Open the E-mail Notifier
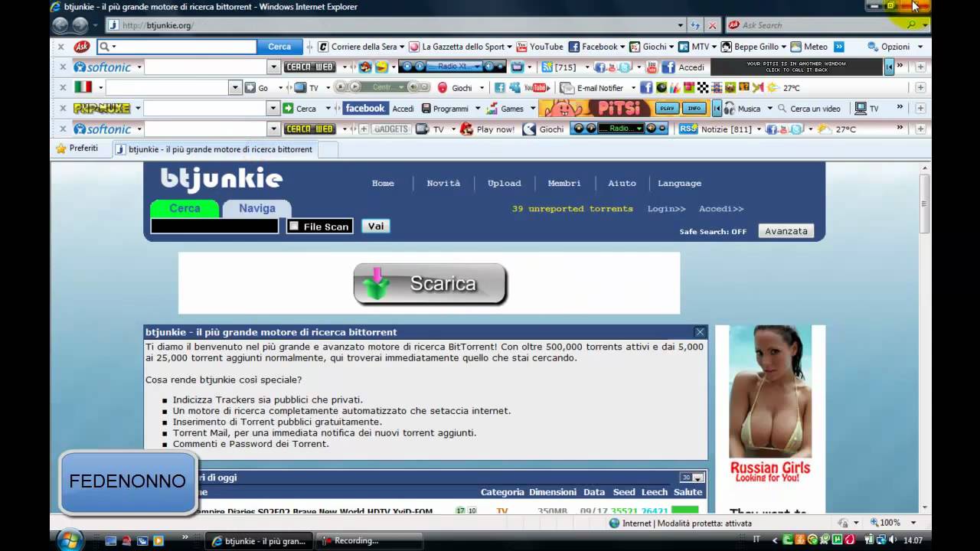 [x=592, y=88]
